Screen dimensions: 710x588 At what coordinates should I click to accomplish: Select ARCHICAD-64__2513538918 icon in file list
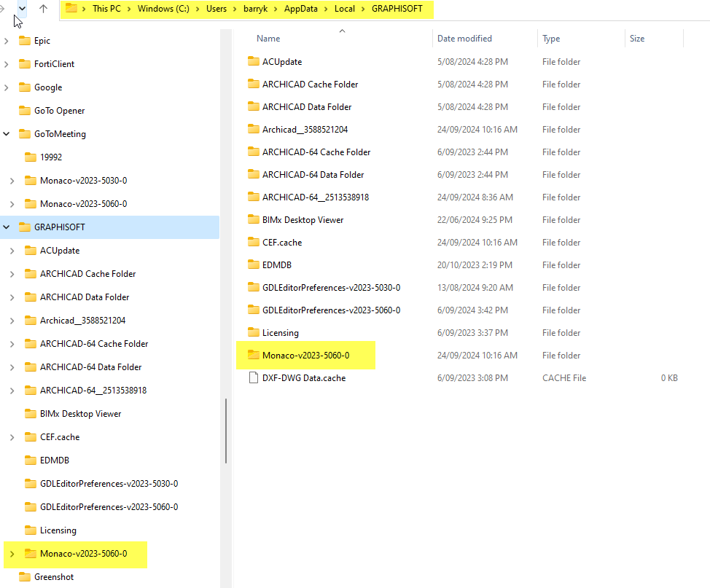[x=254, y=197]
